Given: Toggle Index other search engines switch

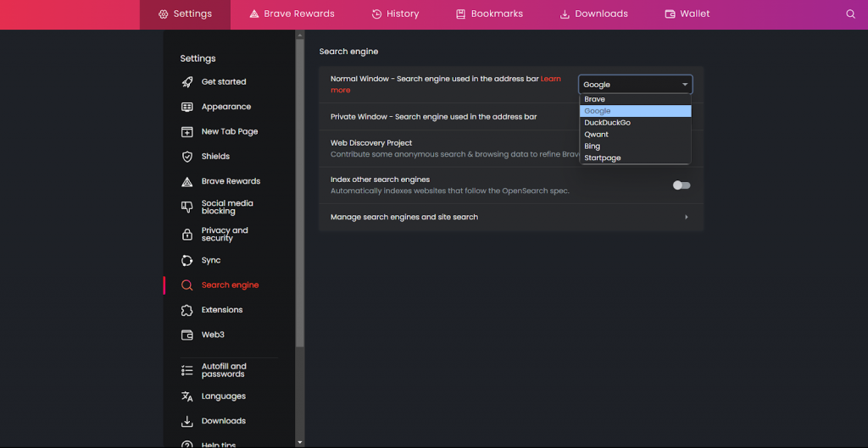Looking at the screenshot, I should coord(682,185).
